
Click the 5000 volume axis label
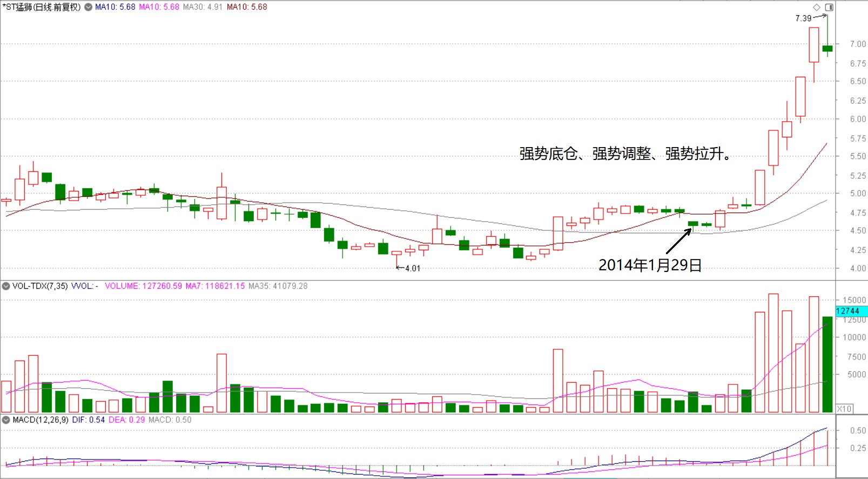pos(856,374)
